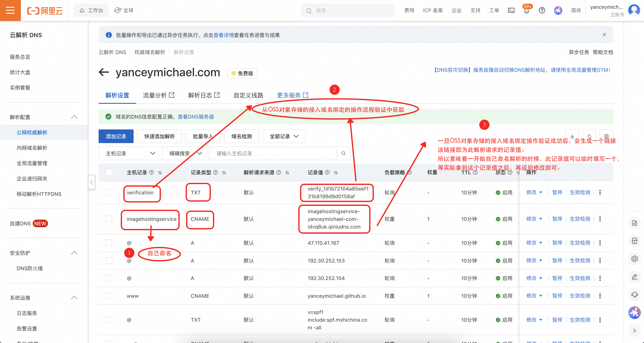
Task: Switch to the 自定义线路 tab
Action: tap(248, 95)
